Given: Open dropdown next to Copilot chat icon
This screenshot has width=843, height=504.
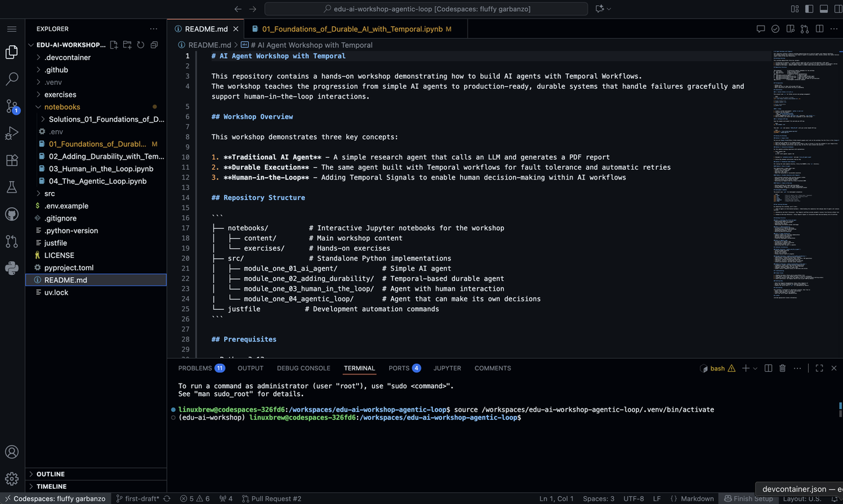Looking at the screenshot, I should tap(609, 9).
